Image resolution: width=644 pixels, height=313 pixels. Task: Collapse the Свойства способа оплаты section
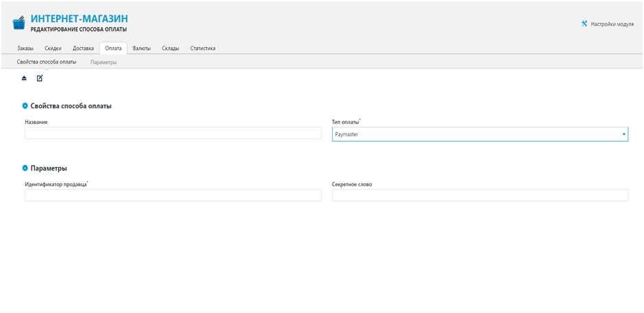25,106
